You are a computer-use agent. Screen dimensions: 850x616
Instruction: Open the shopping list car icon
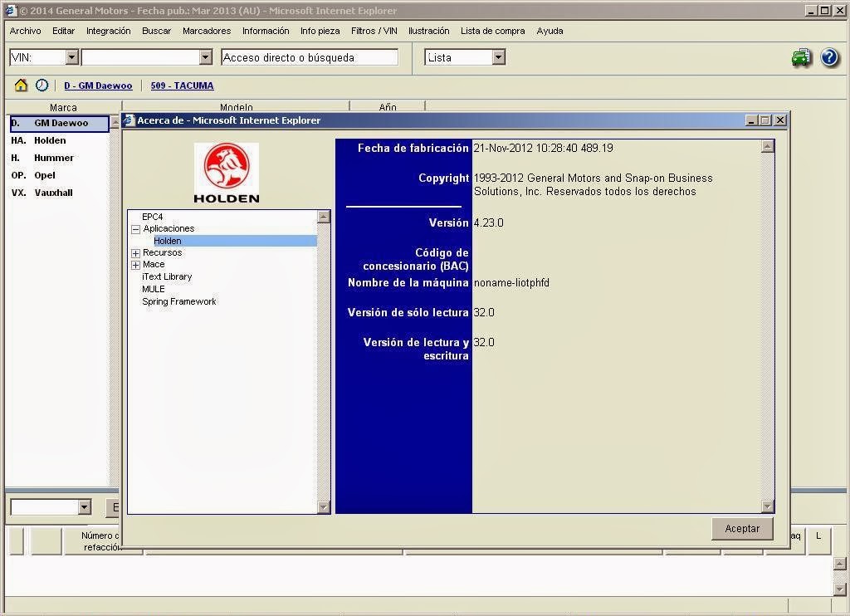801,57
